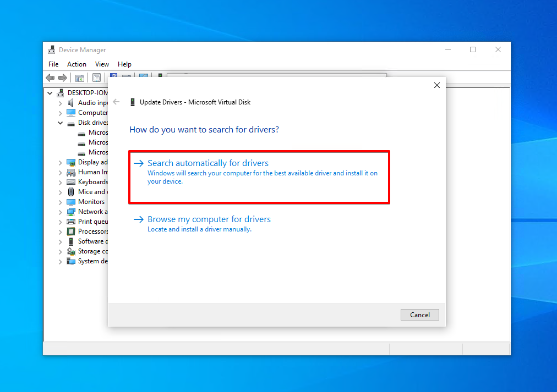Click the Back arrow toolbar icon
This screenshot has height=392, width=557.
click(x=51, y=78)
